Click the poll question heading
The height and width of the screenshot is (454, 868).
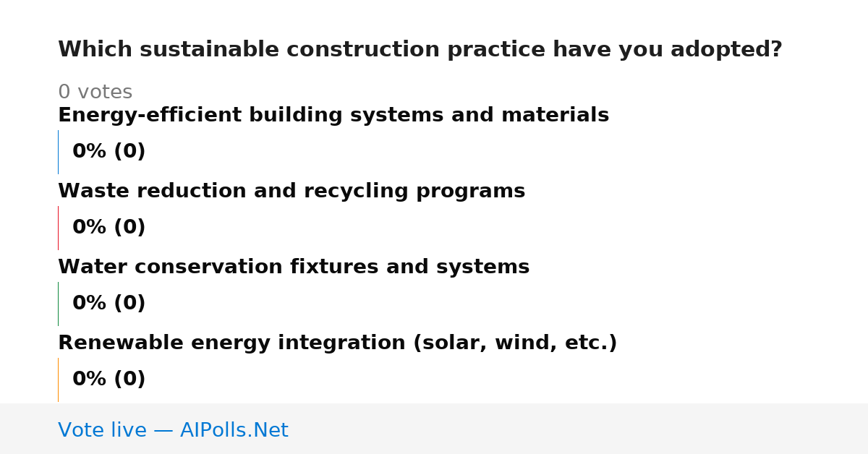pos(420,50)
